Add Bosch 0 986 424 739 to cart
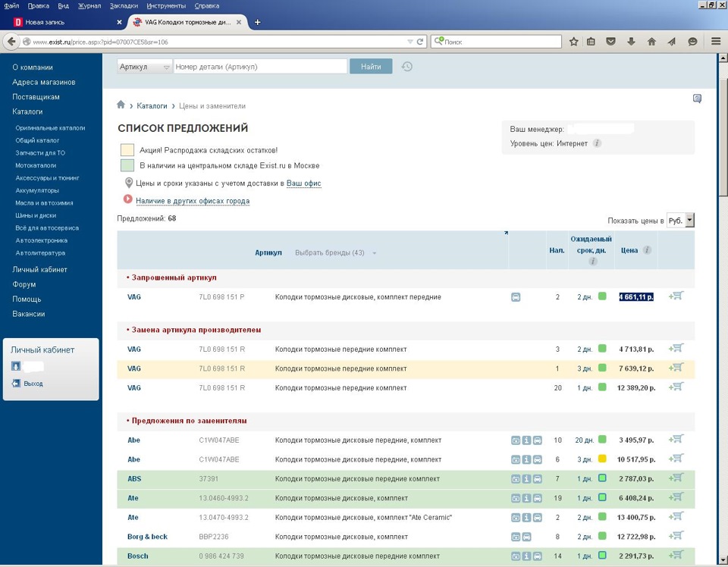Viewport: 728px width, 567px height. pyautogui.click(x=676, y=555)
